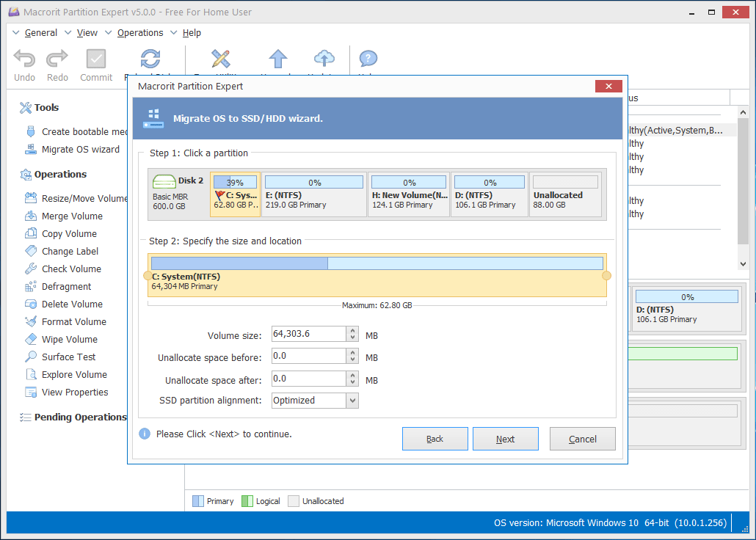Screen dimensions: 756x540
Task: Click the Logical legend color swatch
Action: [247, 501]
